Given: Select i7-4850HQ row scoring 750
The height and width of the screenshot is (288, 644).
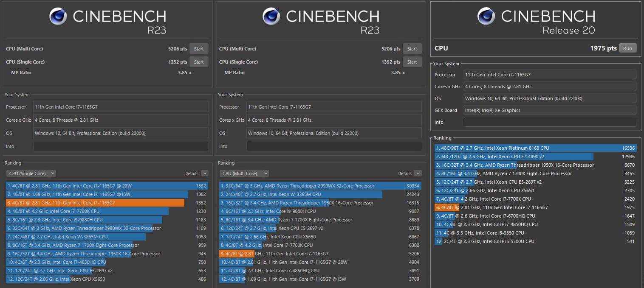Looking at the screenshot, I should (107, 262).
